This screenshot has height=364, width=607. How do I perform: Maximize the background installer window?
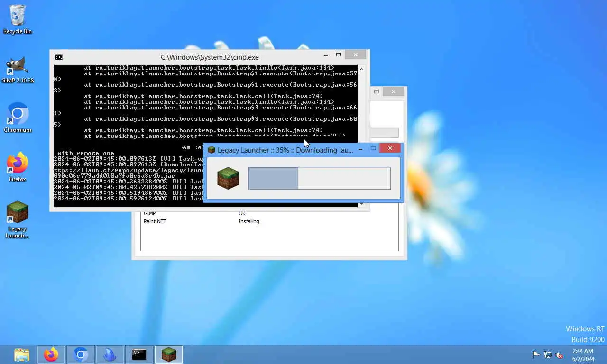[x=377, y=91]
